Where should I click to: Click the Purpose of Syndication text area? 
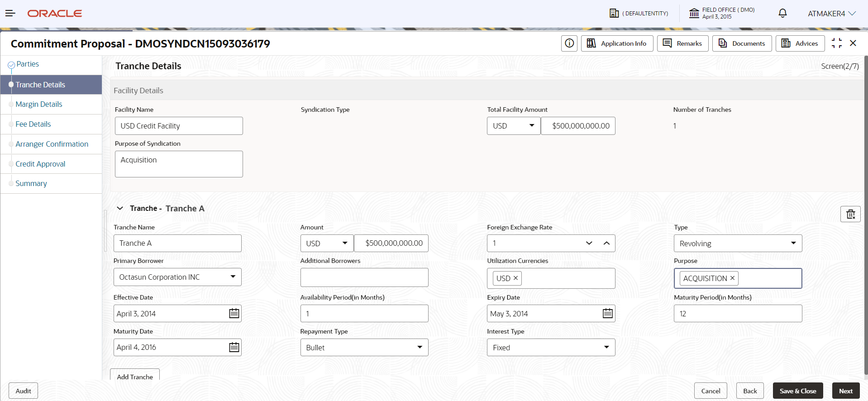(179, 164)
